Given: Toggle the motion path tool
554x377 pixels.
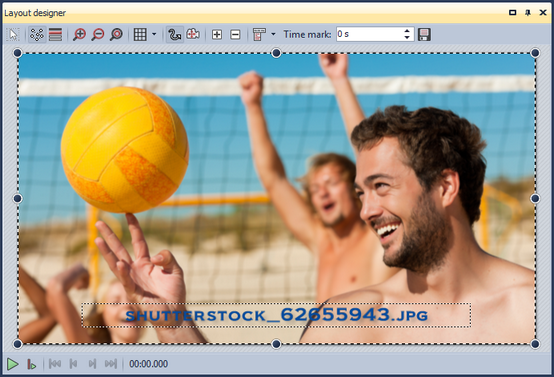Looking at the screenshot, I should [175, 34].
